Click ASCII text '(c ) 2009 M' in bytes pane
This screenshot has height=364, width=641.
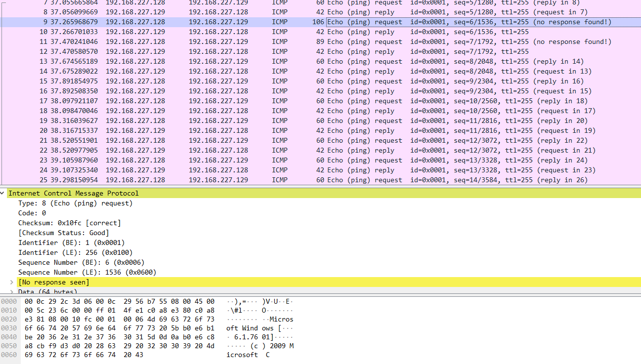(272, 346)
